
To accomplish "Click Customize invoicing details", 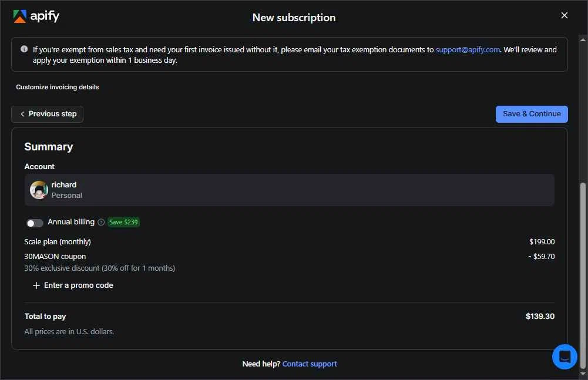I will (58, 87).
